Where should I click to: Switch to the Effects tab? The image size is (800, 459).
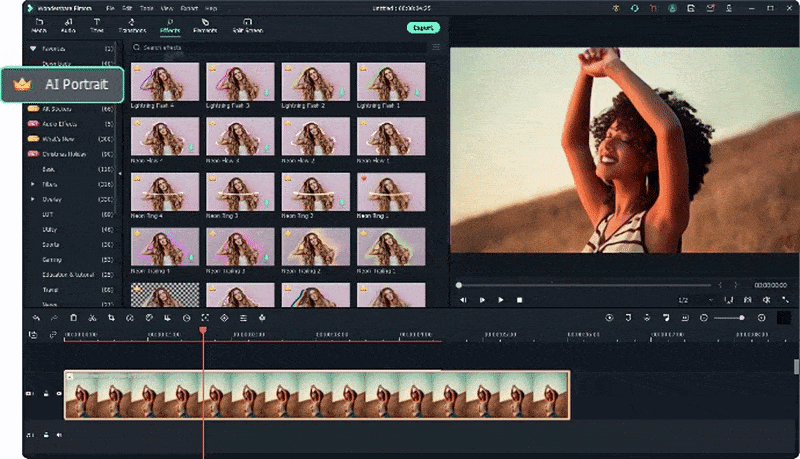(170, 26)
